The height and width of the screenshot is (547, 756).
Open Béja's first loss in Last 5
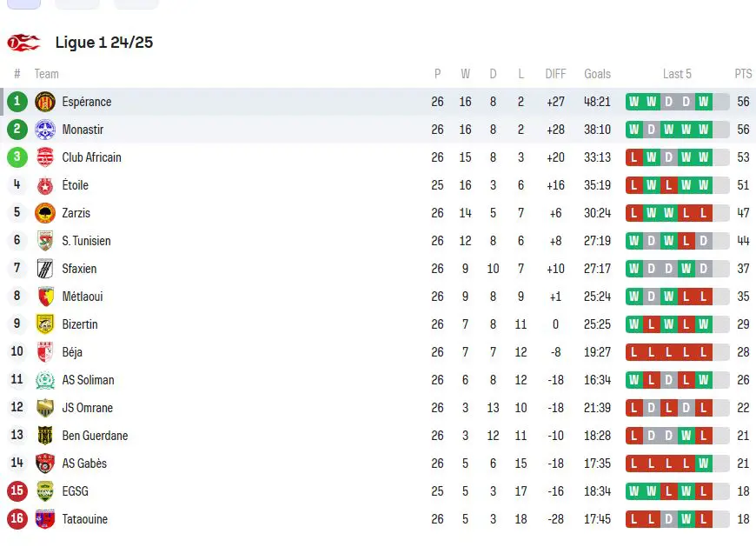(x=634, y=352)
